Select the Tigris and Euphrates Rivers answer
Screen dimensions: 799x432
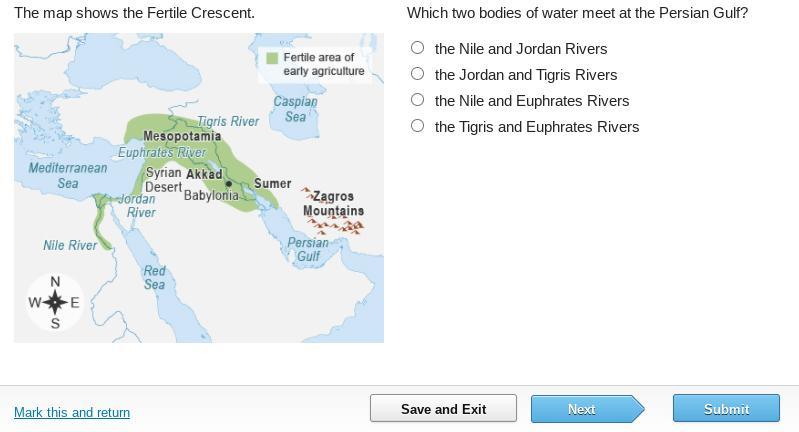click(x=418, y=126)
